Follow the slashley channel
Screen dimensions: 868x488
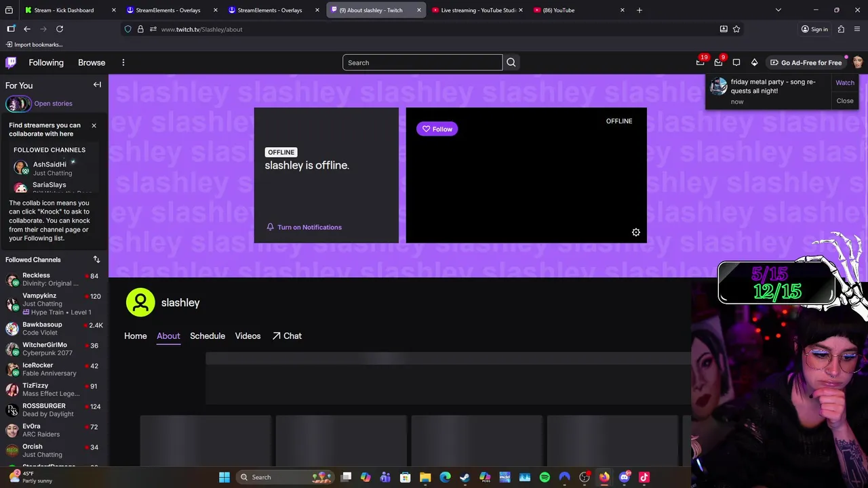click(437, 129)
